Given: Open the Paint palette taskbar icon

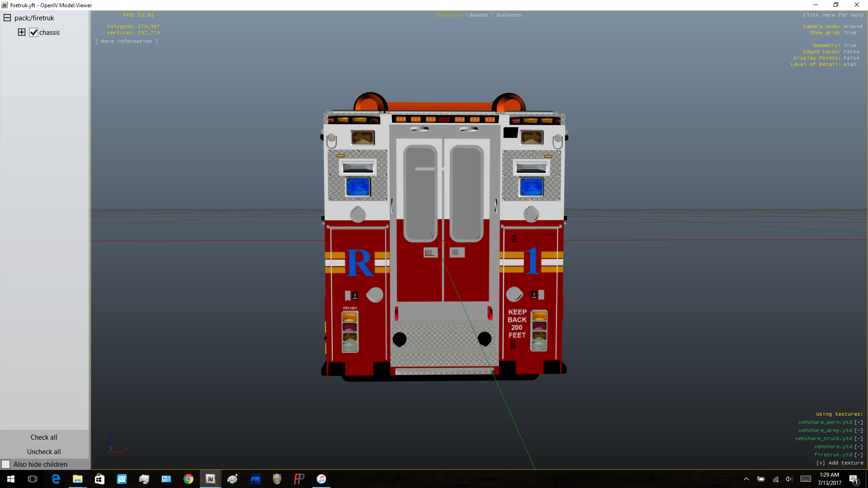Looking at the screenshot, I should tap(233, 479).
